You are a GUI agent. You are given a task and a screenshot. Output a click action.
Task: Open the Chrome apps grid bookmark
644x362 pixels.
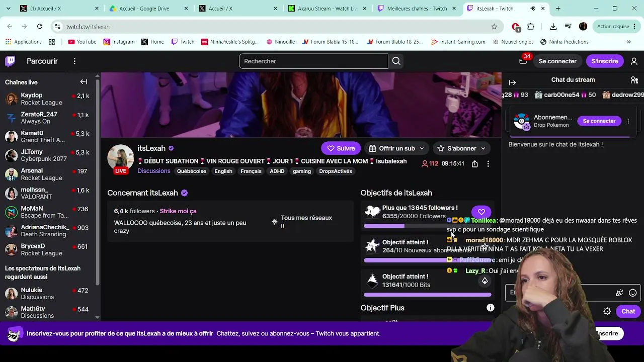(52, 42)
